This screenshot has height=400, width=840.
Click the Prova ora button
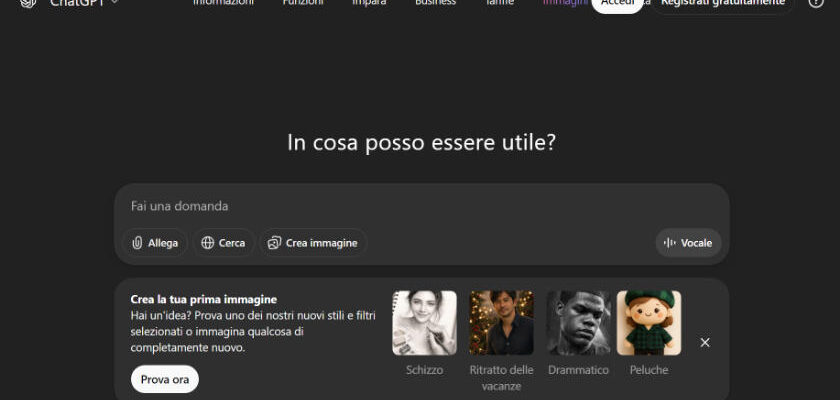(x=164, y=380)
